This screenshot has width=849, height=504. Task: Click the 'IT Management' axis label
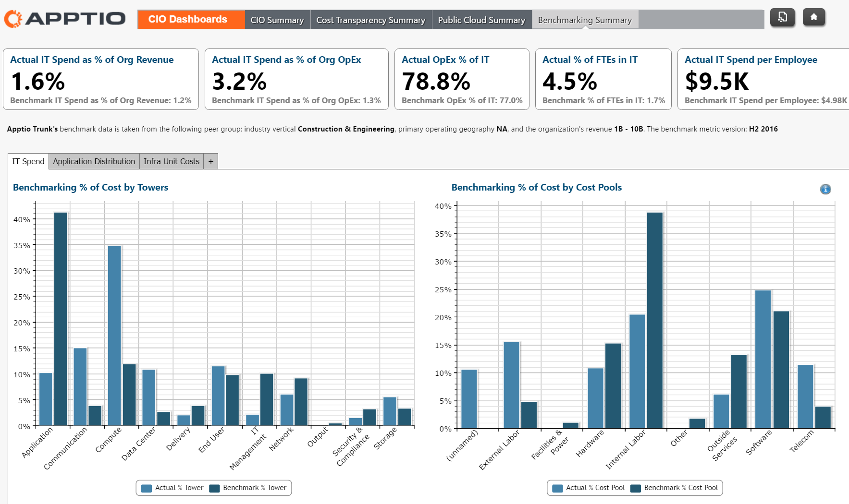(248, 448)
